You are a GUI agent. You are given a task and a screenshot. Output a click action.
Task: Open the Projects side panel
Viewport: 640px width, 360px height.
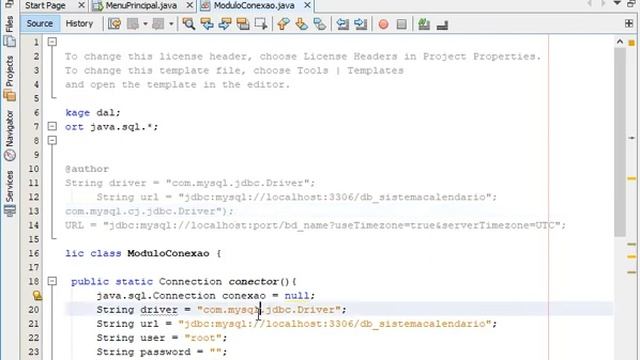coord(9,78)
